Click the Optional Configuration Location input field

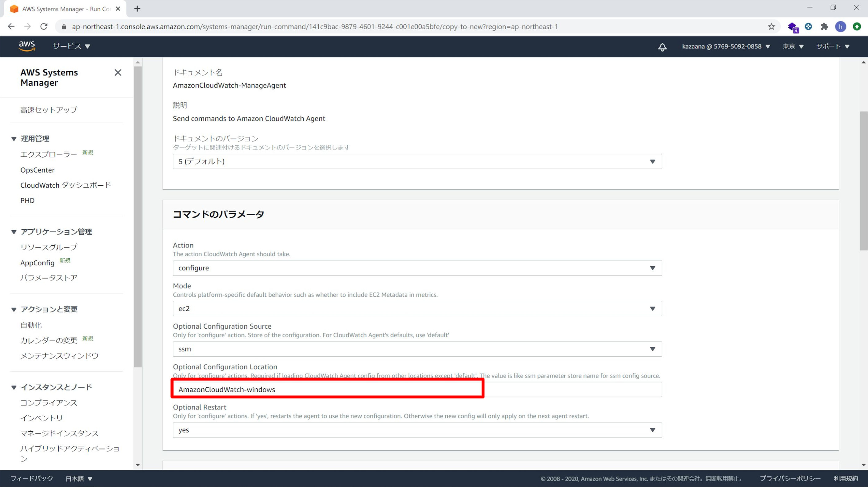417,390
